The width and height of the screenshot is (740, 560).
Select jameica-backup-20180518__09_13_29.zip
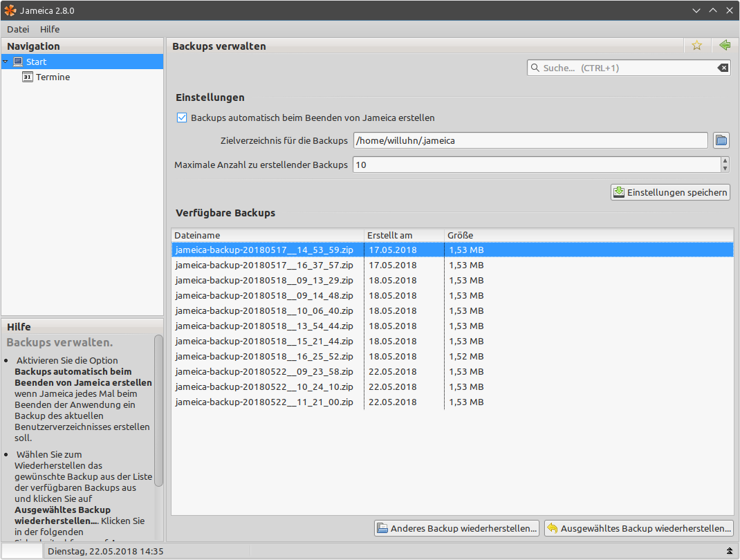pyautogui.click(x=452, y=280)
